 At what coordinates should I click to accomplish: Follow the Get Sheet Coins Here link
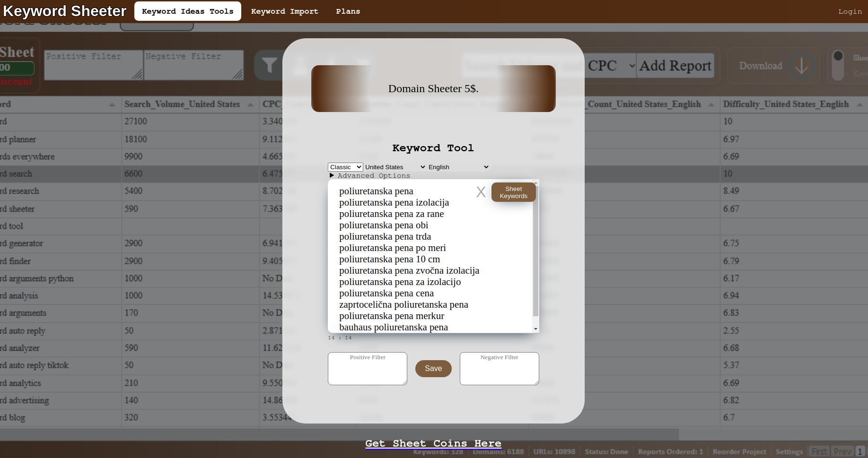point(433,443)
